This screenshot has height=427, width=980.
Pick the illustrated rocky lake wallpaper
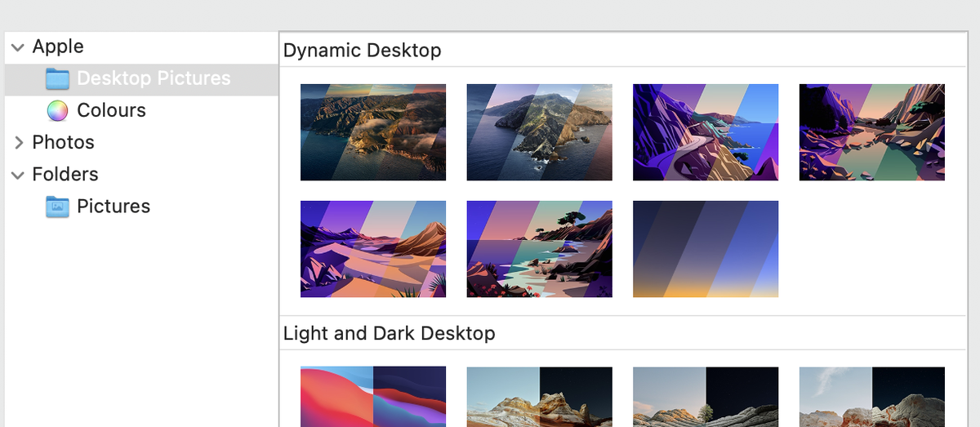[872, 132]
